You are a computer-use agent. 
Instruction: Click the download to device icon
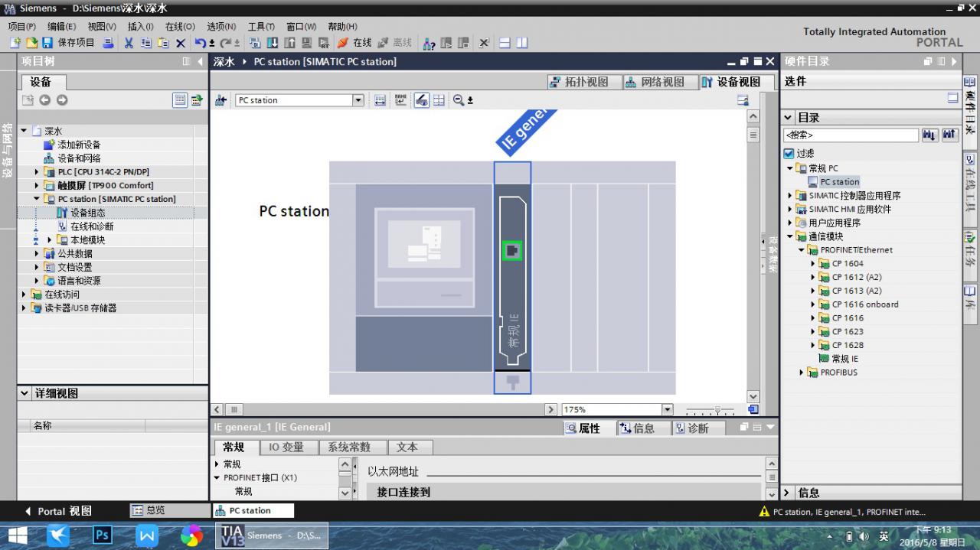pos(271,43)
